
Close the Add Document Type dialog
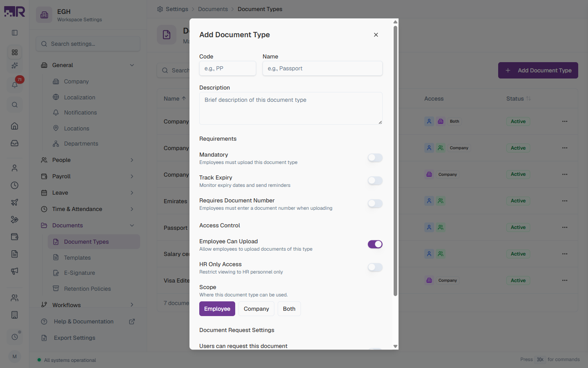tap(376, 35)
